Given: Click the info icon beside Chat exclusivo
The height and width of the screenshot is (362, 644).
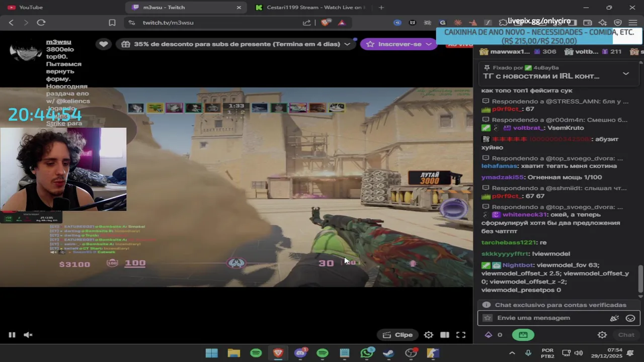Looking at the screenshot, I should (x=487, y=305).
